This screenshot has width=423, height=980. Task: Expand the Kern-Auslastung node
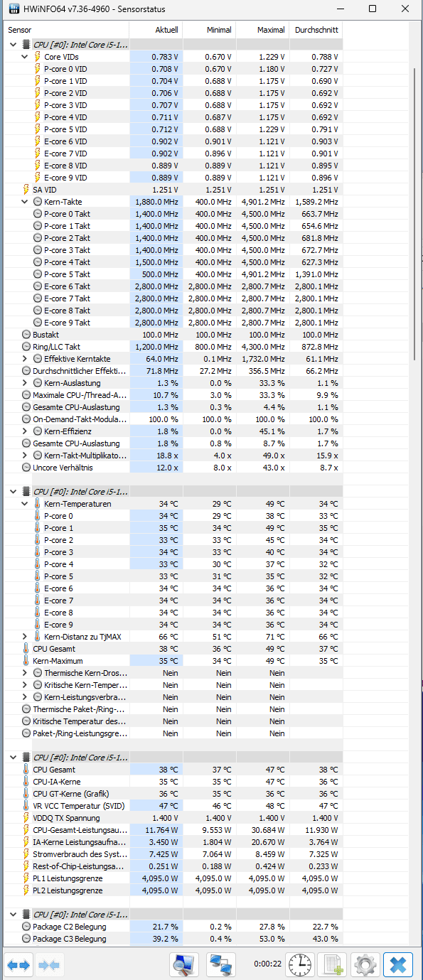(x=26, y=383)
